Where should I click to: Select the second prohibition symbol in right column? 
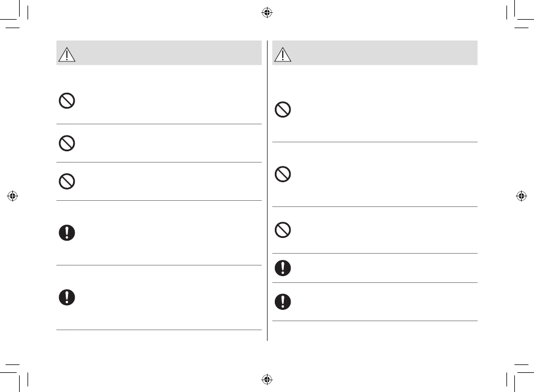pos(283,174)
